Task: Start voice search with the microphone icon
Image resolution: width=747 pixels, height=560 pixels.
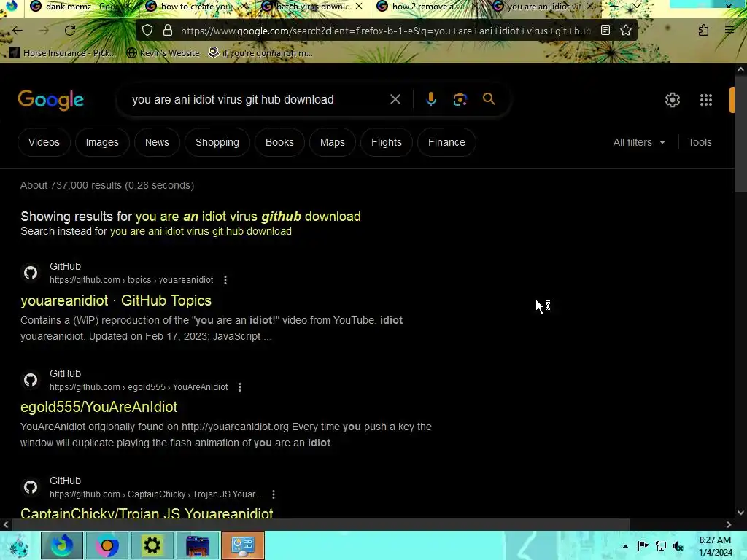Action: [430, 99]
